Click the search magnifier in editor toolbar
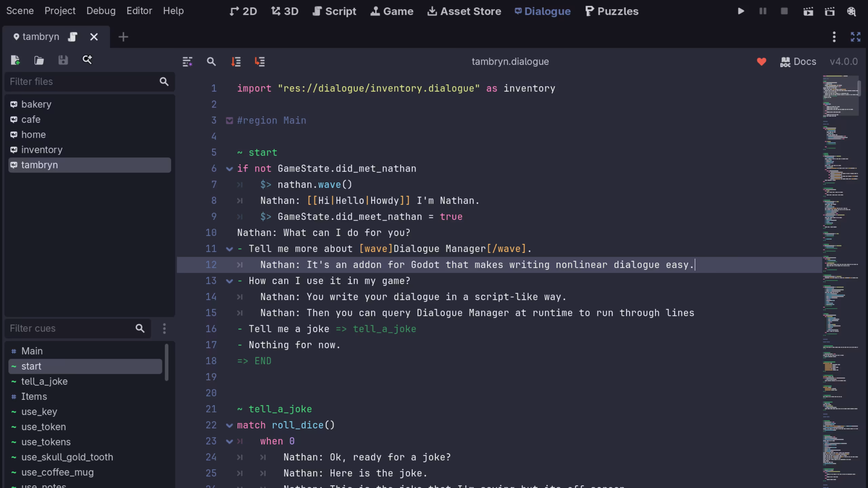The width and height of the screenshot is (868, 488). 211,62
